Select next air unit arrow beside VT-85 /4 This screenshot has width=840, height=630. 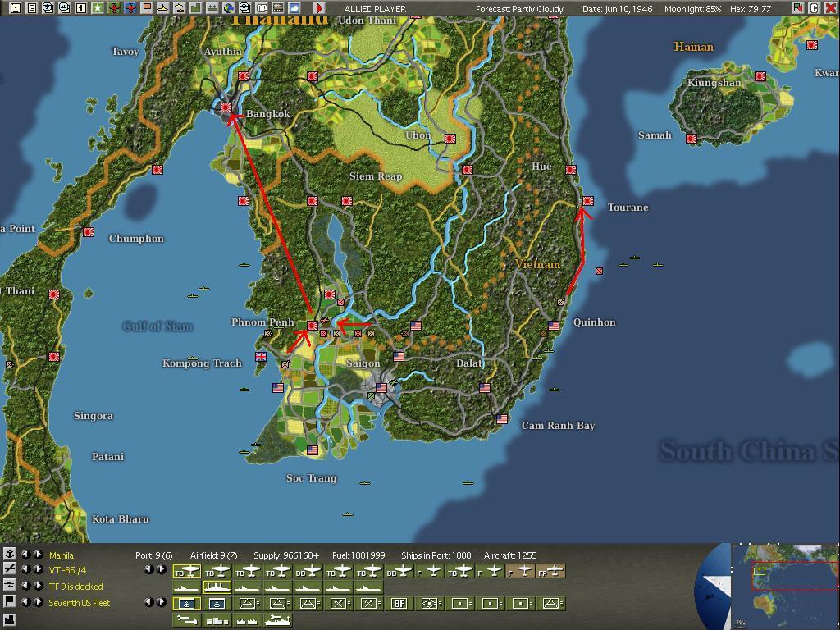[39, 569]
